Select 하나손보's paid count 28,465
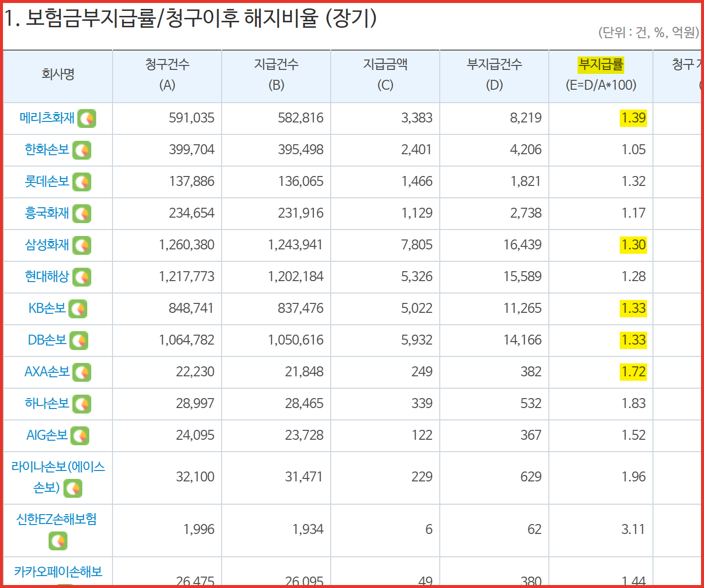The width and height of the screenshot is (704, 588). 304,404
